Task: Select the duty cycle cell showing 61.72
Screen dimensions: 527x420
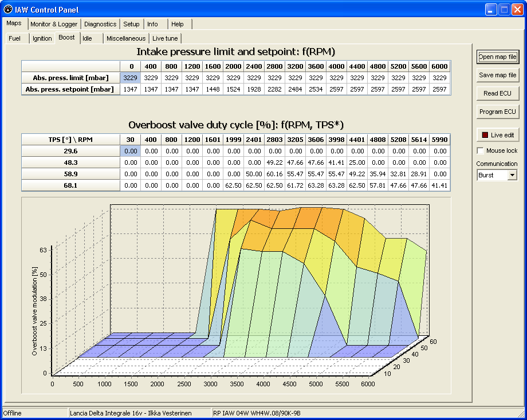Action: tap(295, 185)
